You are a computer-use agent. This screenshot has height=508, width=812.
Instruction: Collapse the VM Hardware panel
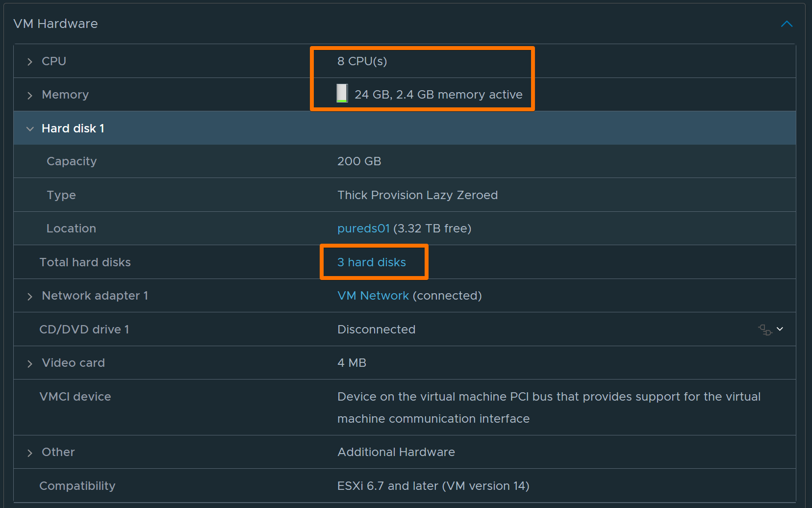(x=786, y=24)
